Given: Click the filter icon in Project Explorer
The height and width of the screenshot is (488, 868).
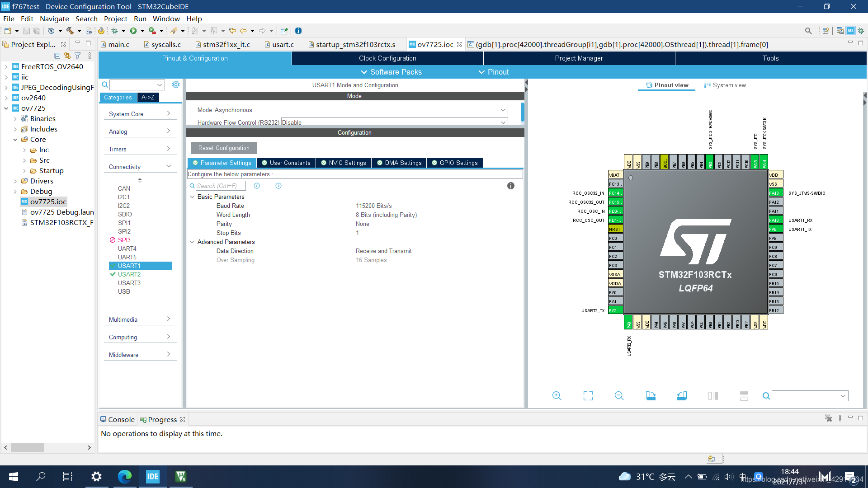Looking at the screenshot, I should 76,56.
